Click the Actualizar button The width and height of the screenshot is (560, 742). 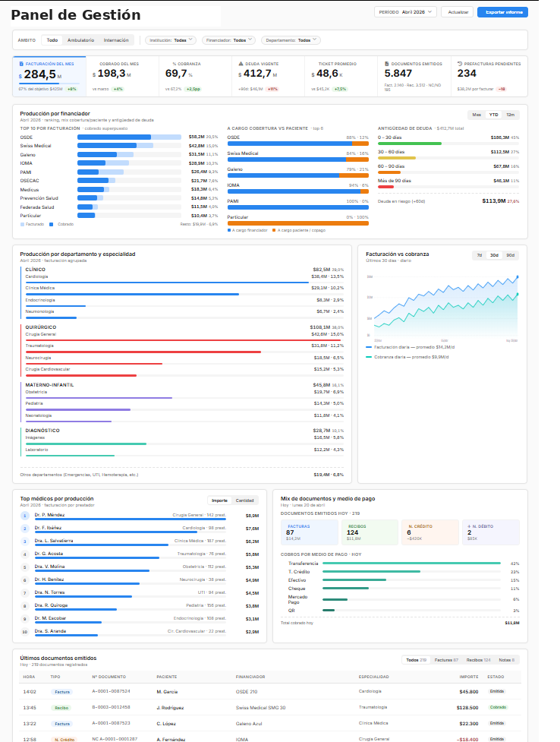pyautogui.click(x=458, y=12)
